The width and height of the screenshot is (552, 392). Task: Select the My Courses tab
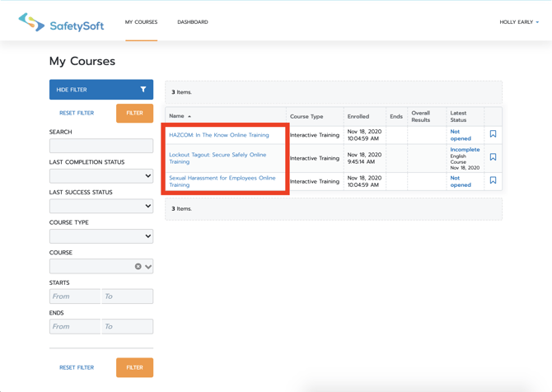click(141, 22)
